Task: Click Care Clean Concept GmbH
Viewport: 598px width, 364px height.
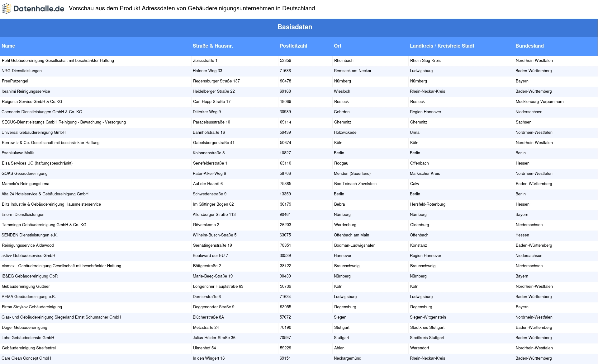Action: point(26,358)
